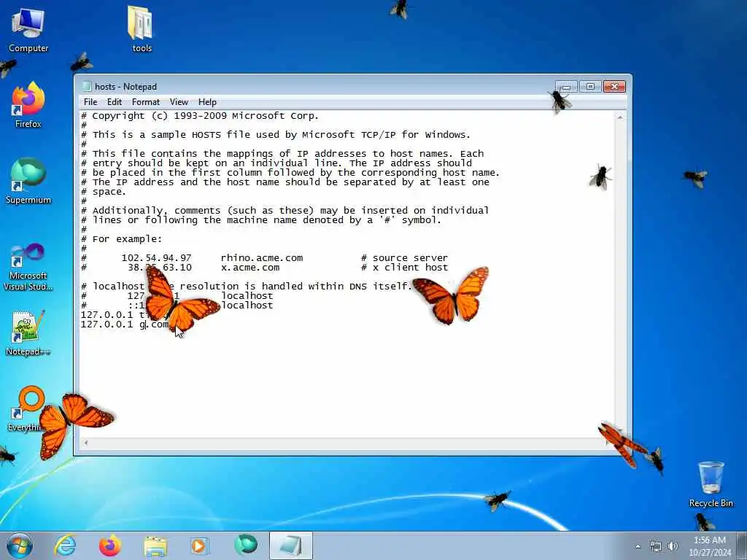The height and width of the screenshot is (560, 747).
Task: Open the File menu in Notepad
Action: (x=90, y=102)
